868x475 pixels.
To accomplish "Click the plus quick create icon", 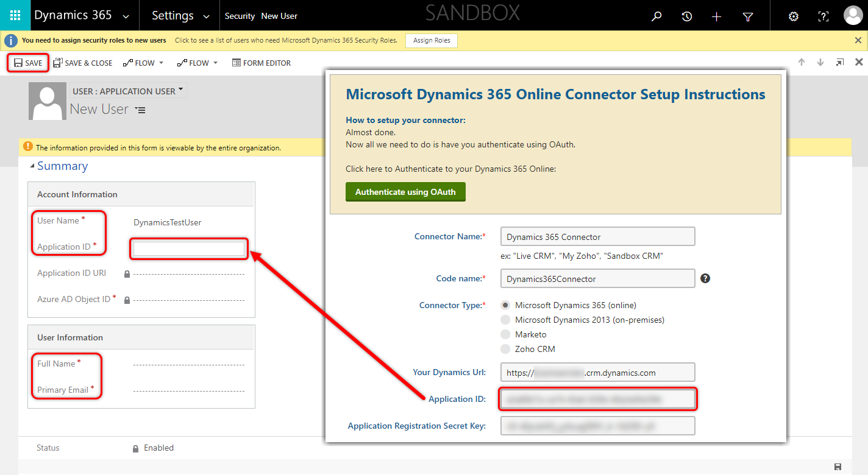I will point(717,16).
